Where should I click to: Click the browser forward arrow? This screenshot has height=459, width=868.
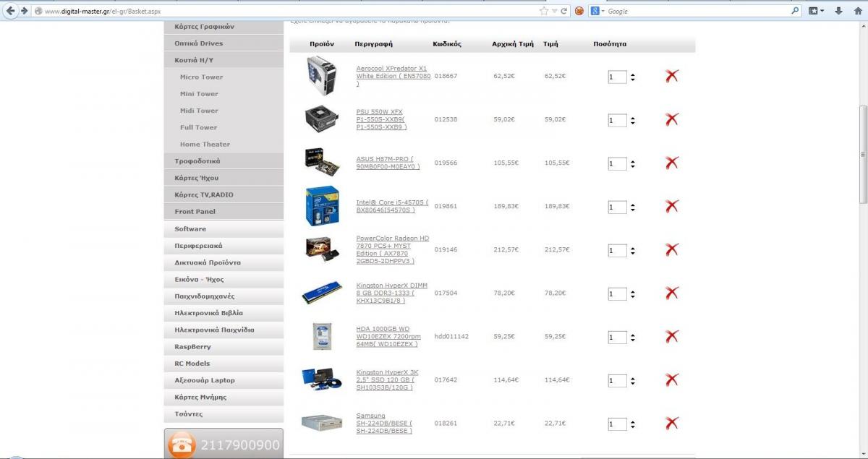(x=25, y=11)
